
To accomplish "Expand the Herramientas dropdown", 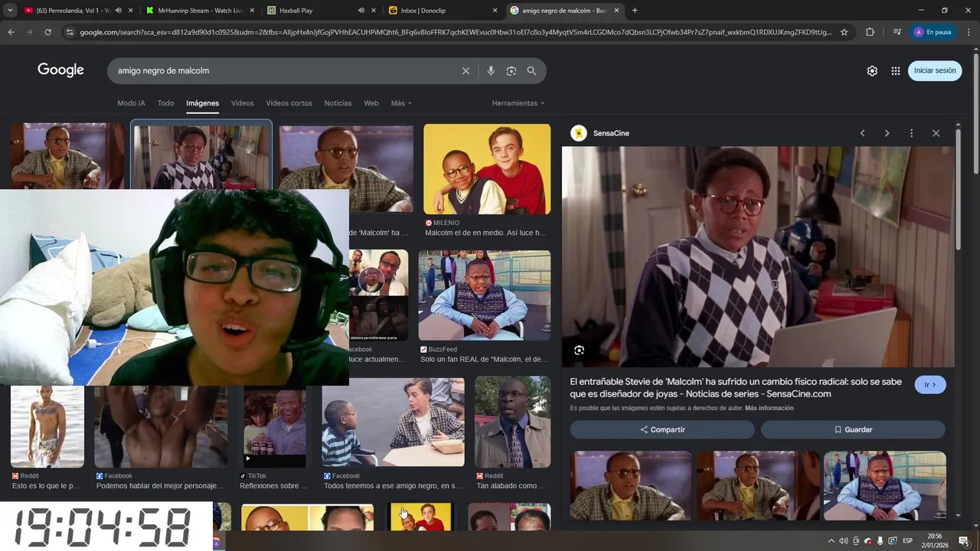I will click(x=518, y=103).
